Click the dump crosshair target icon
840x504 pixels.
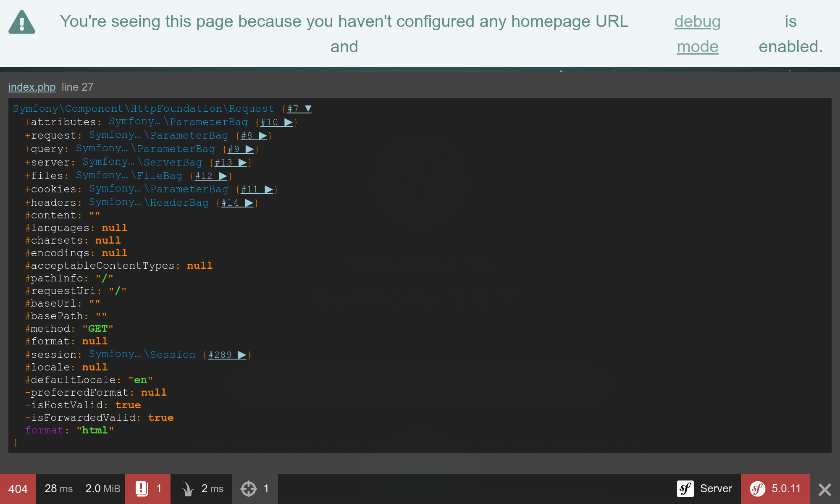[248, 489]
